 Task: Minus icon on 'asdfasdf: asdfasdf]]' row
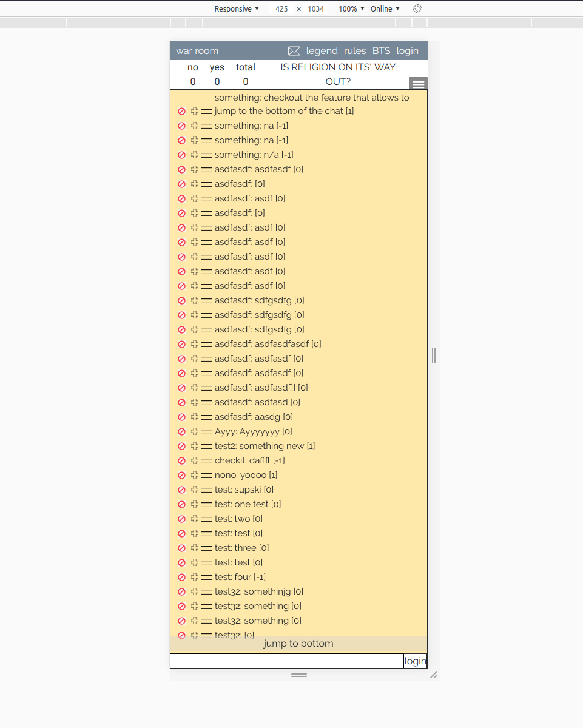click(x=206, y=388)
